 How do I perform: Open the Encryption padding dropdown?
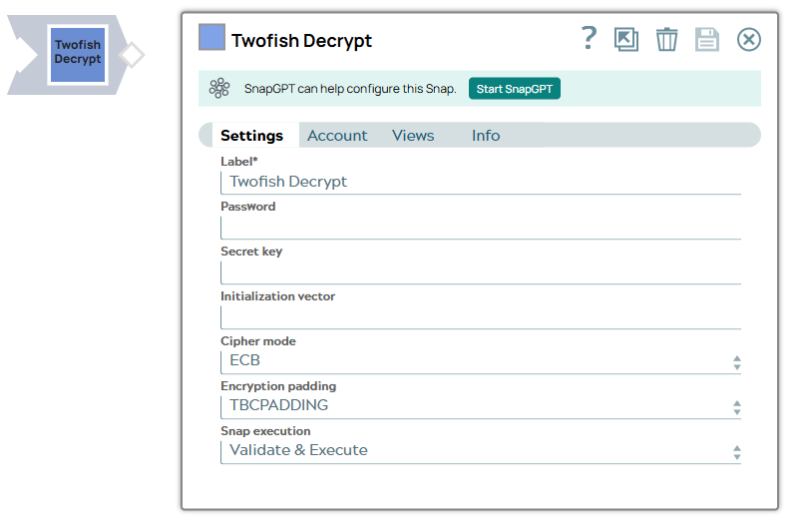(480, 406)
